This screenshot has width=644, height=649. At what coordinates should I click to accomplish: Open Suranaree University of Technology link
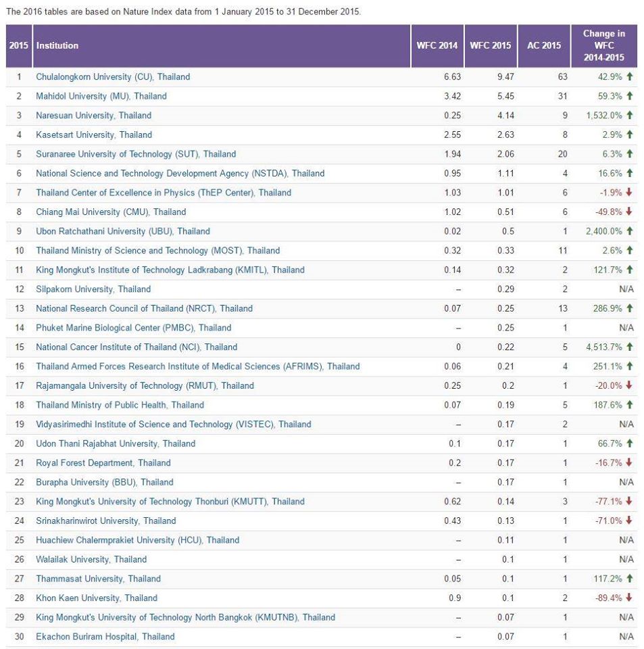[136, 154]
